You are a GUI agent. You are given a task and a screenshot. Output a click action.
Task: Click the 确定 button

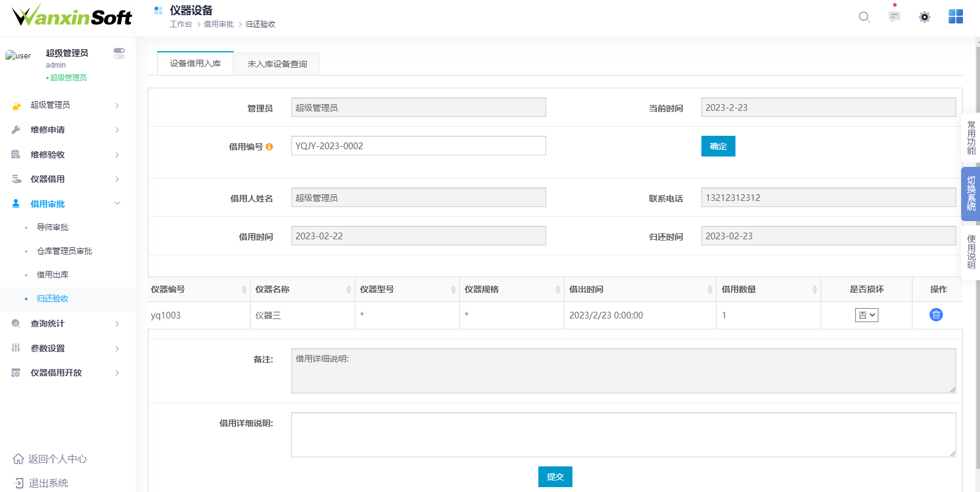point(718,146)
